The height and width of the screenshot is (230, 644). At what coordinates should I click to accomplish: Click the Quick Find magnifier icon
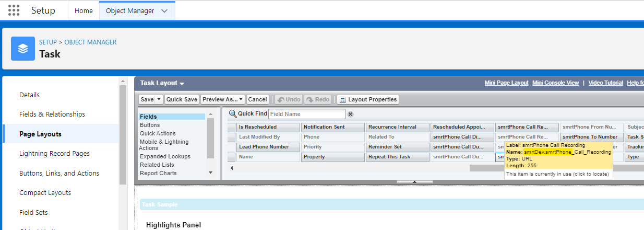click(x=233, y=114)
